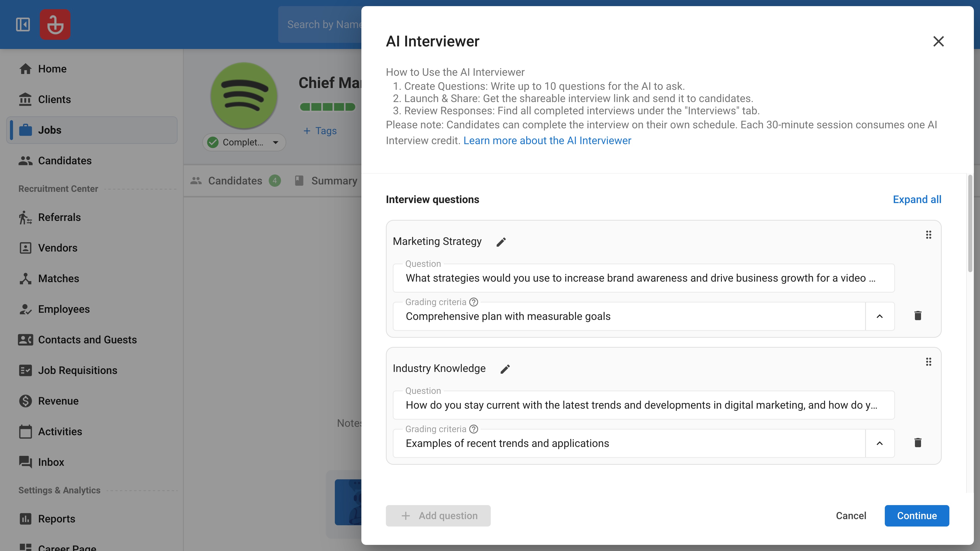The height and width of the screenshot is (551, 980).
Task: Collapse the Industry Knowledge grading criteria chevron
Action: click(x=879, y=443)
